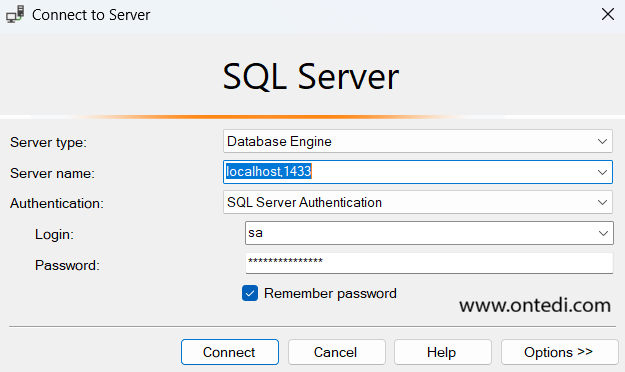
Task: Click the Login field containing sa
Action: point(429,233)
